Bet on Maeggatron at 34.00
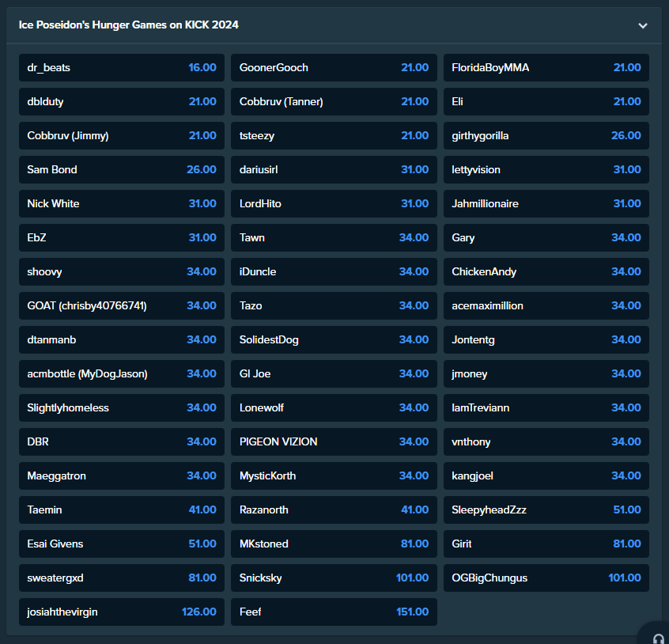Viewport: 669px width, 644px height. (122, 475)
